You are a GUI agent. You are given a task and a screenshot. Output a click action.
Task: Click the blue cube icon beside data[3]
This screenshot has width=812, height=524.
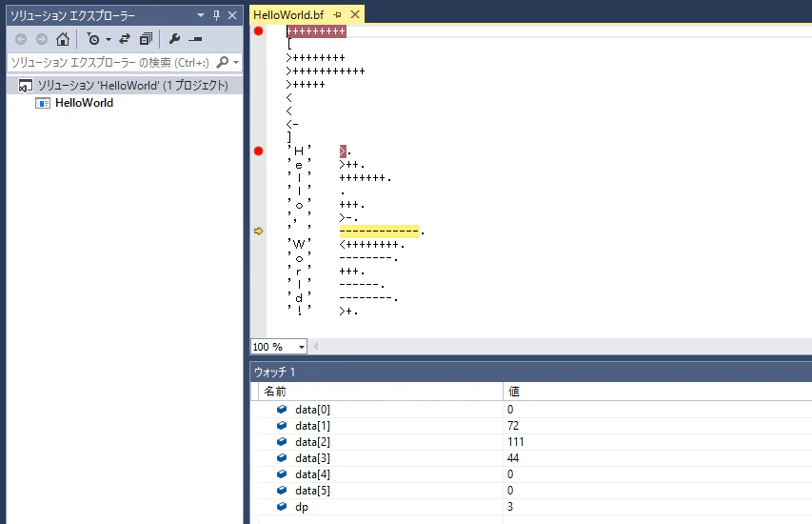[282, 458]
